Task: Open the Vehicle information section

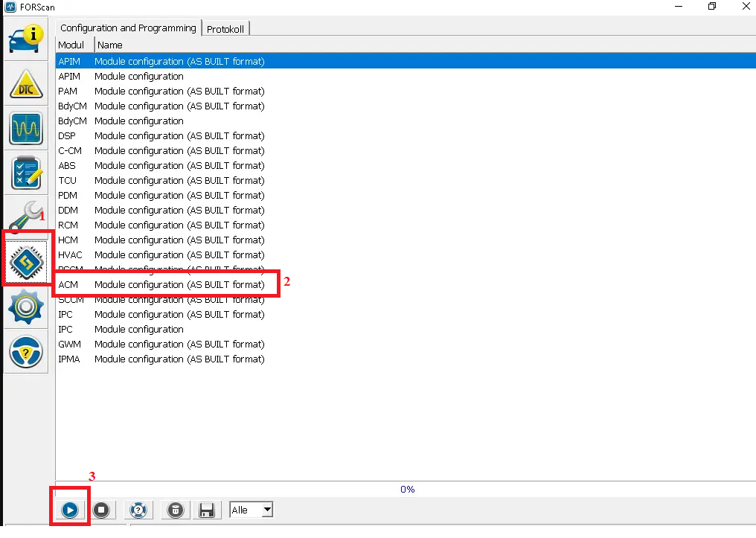Action: 26,39
